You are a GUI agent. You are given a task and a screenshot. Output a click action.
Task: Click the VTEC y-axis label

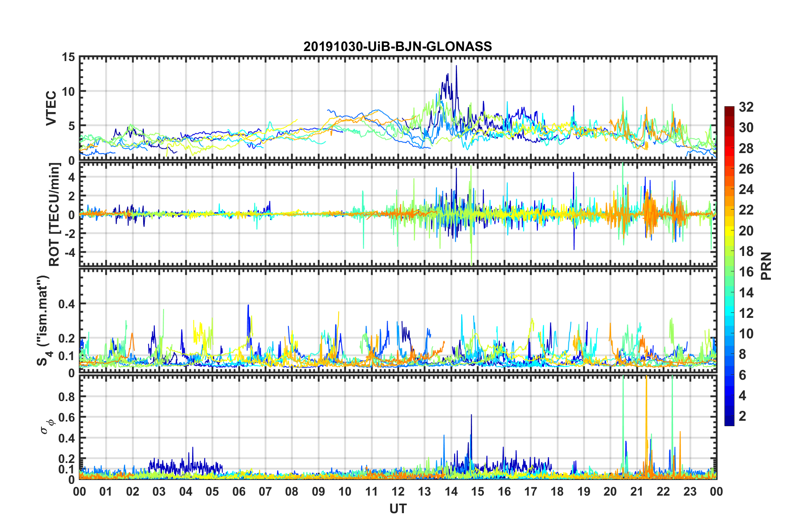pyautogui.click(x=51, y=108)
